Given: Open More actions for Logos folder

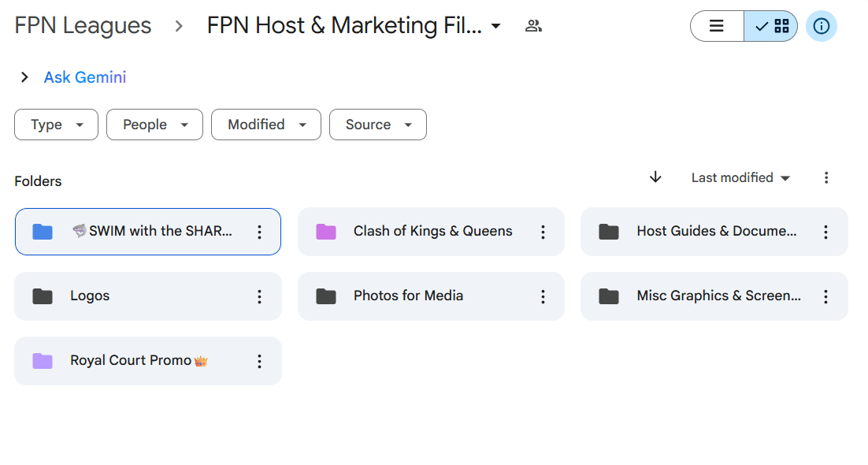Looking at the screenshot, I should tap(259, 296).
